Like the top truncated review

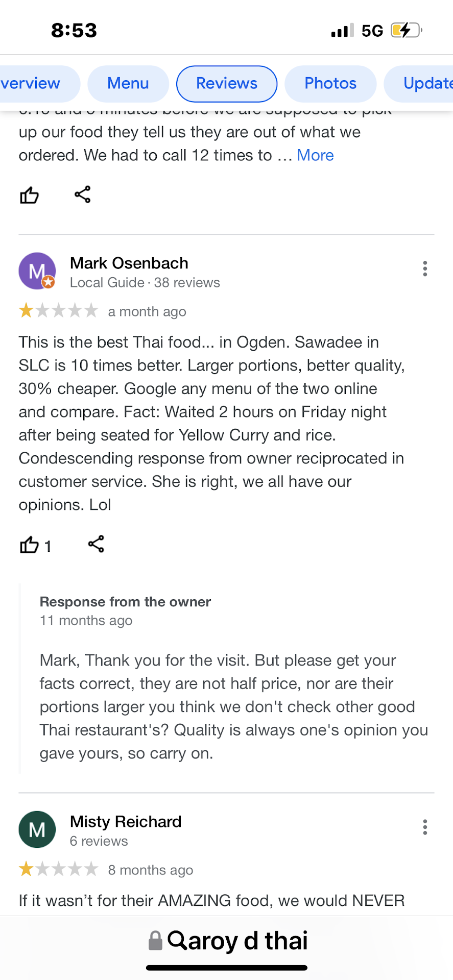(30, 195)
